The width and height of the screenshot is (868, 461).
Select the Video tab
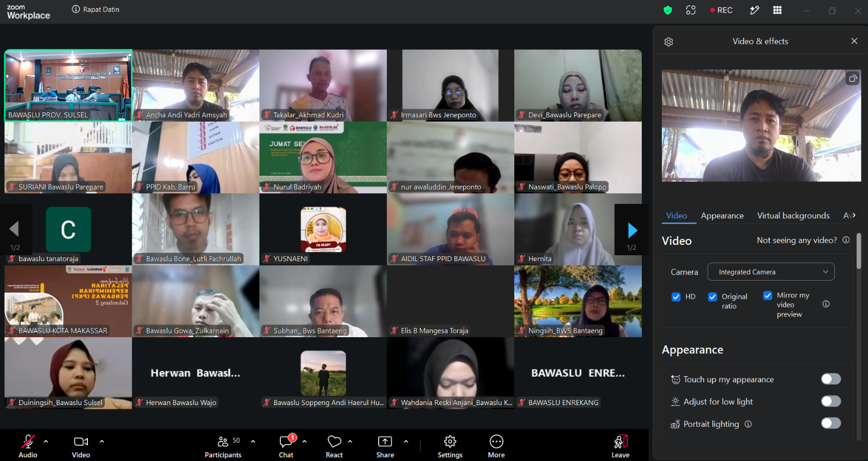coord(676,216)
